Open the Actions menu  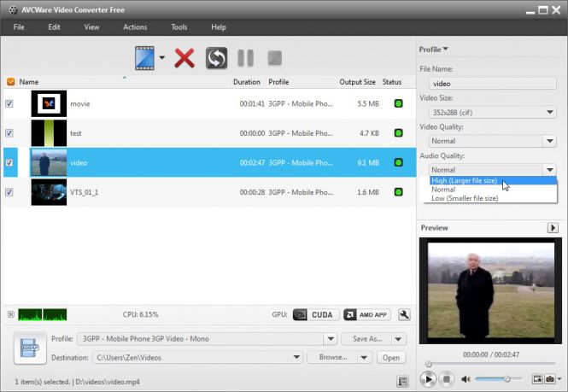[x=135, y=27]
